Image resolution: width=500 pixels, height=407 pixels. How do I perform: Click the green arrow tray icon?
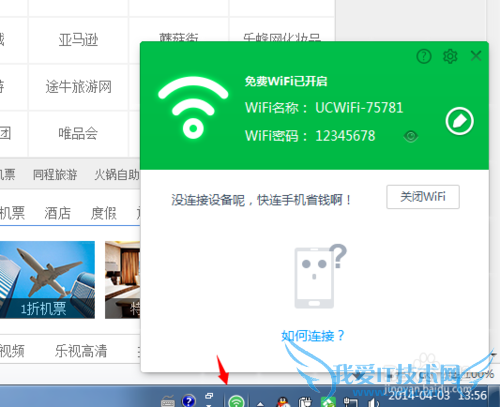[x=328, y=402]
